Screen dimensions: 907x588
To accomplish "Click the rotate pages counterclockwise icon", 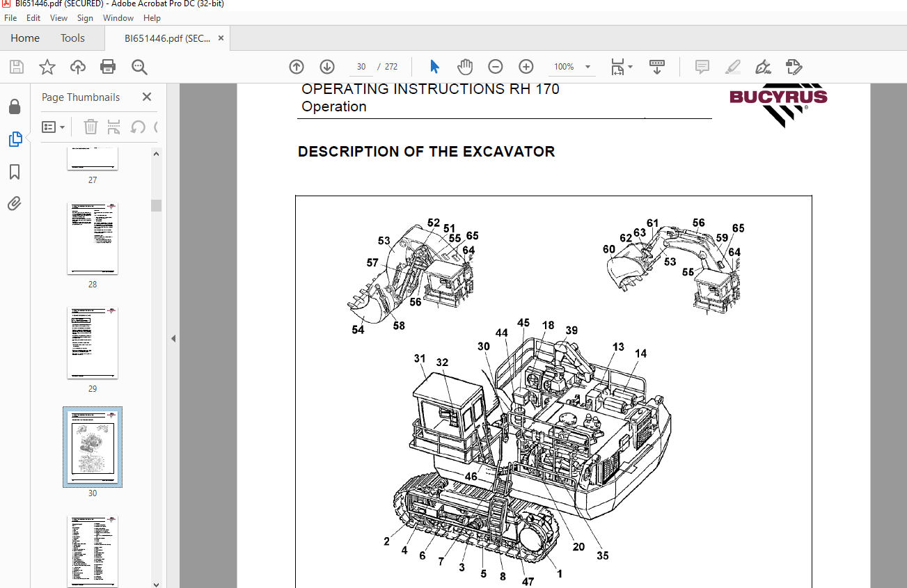I will pos(138,127).
